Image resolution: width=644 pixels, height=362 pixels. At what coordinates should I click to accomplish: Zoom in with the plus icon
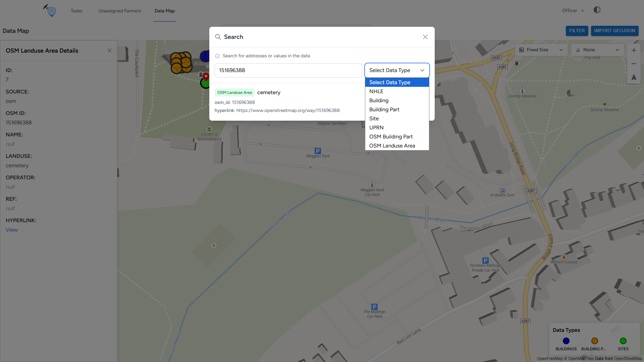click(x=634, y=50)
